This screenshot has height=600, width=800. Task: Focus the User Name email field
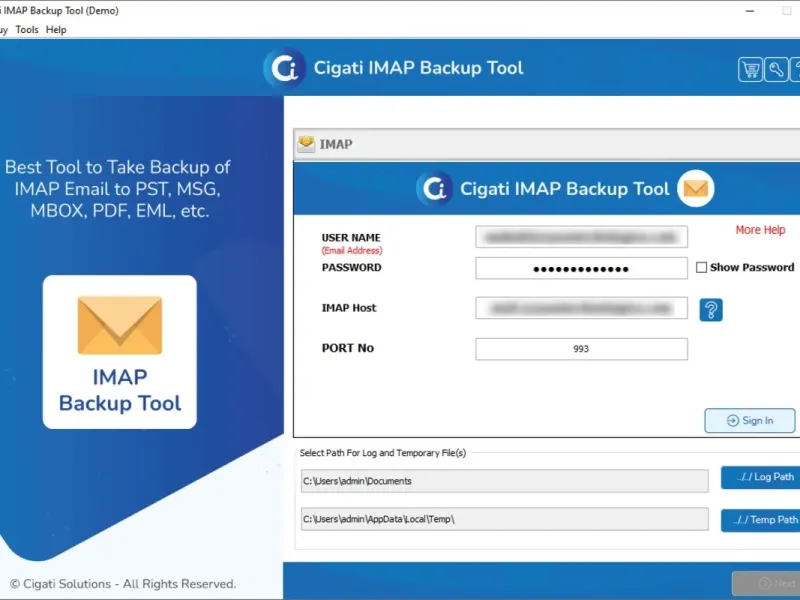click(582, 237)
